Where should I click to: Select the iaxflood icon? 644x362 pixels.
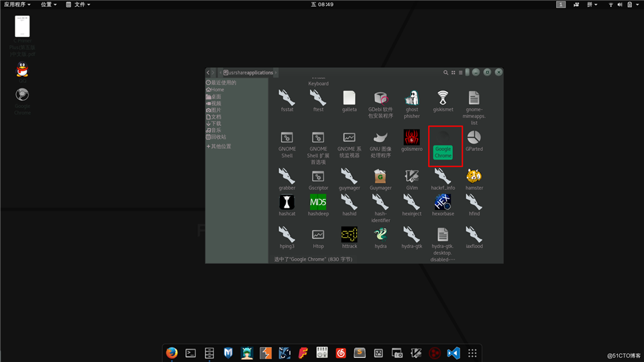click(474, 235)
